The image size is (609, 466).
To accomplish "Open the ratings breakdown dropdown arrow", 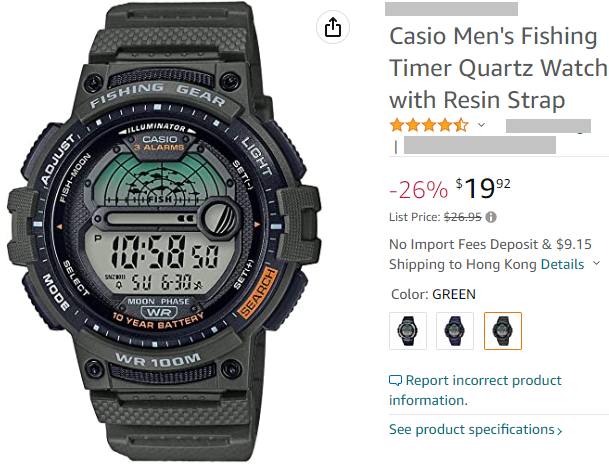I will [481, 125].
